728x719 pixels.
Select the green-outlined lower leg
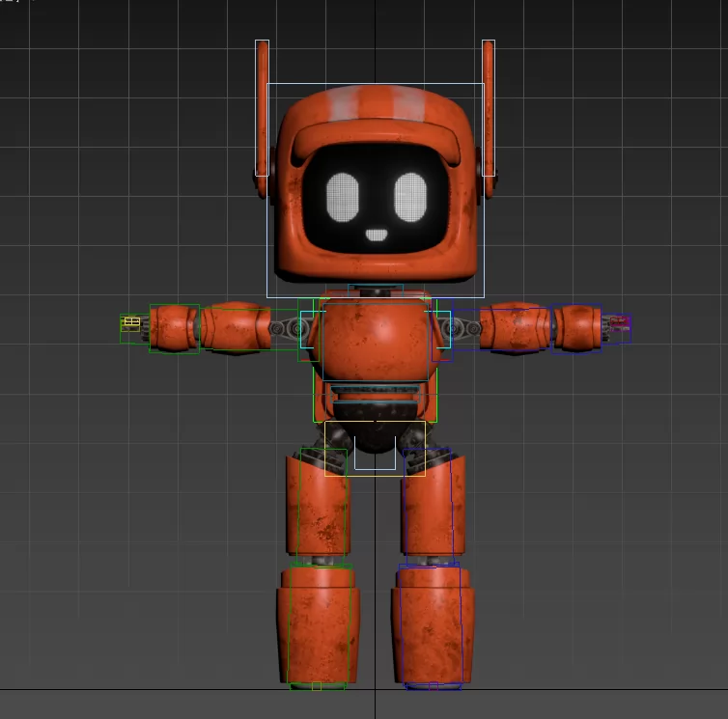click(x=319, y=624)
